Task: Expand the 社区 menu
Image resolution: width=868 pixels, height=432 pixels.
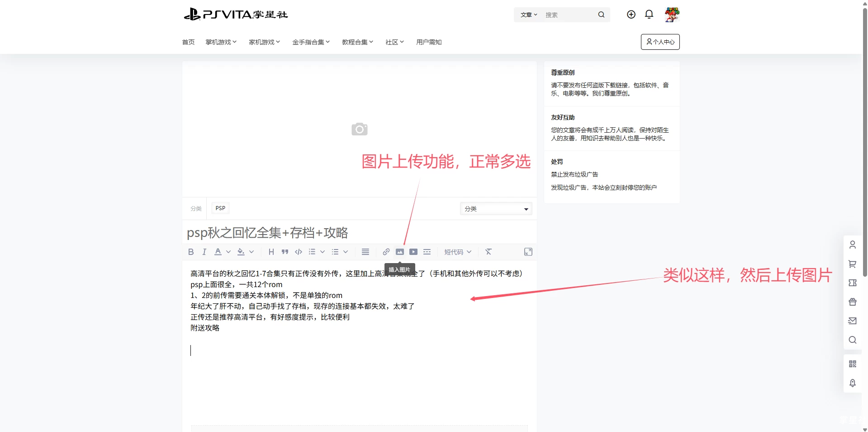Action: click(x=395, y=42)
